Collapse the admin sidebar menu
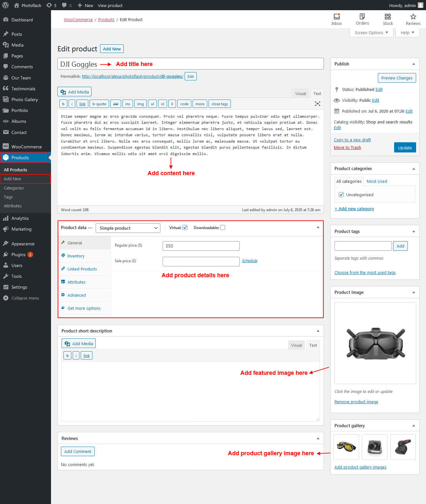 26,298
